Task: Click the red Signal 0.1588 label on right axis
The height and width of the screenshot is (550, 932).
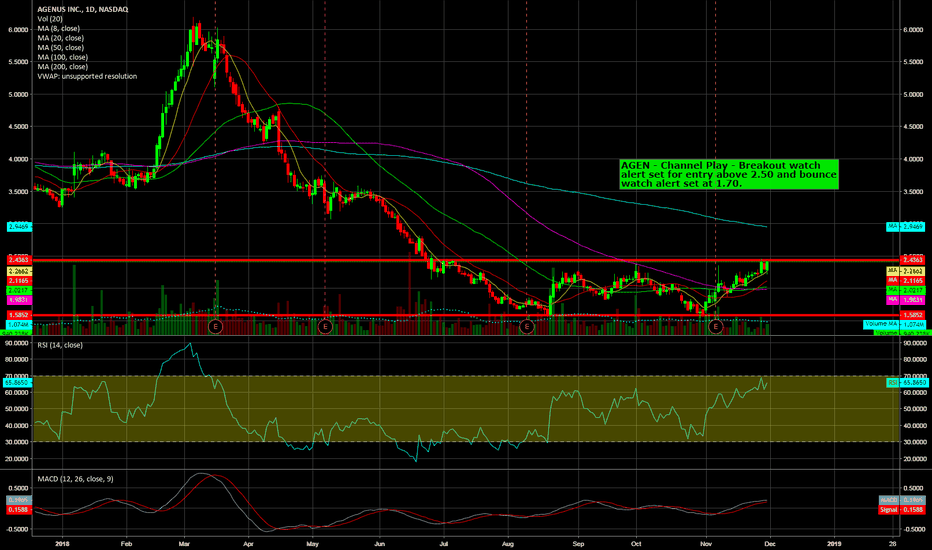Action: (902, 510)
